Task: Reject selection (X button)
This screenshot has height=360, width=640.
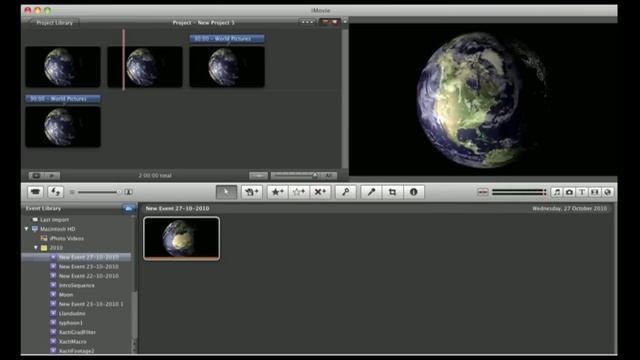Action: pos(320,192)
